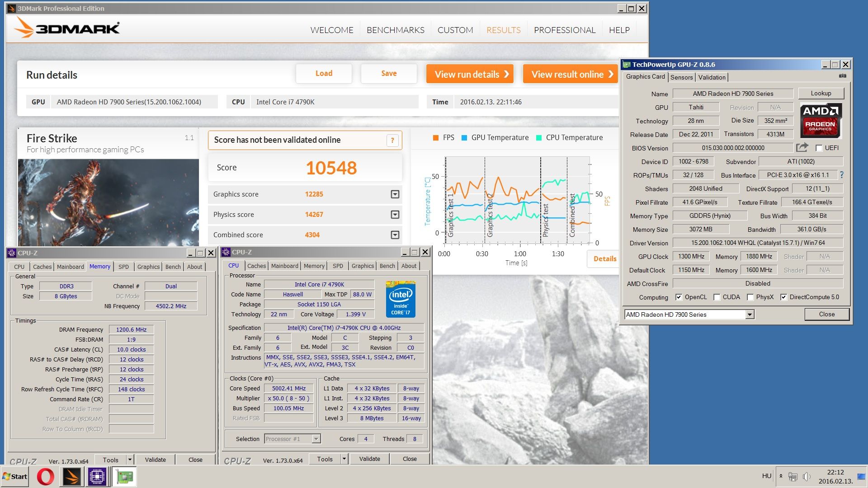
Task: Toggle the PhysX checkbox
Action: point(750,297)
